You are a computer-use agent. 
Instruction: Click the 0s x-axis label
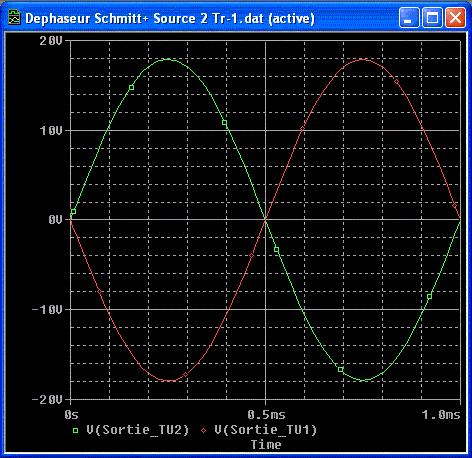click(x=71, y=415)
